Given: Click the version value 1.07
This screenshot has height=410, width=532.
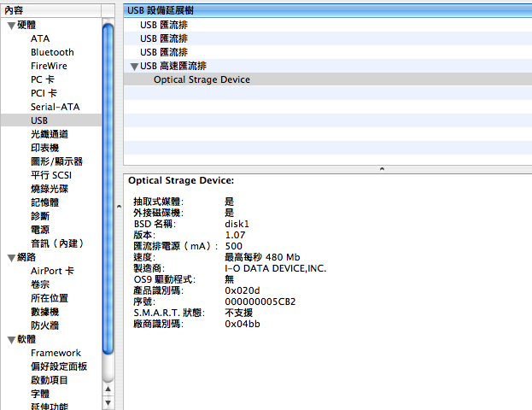Looking at the screenshot, I should (235, 235).
